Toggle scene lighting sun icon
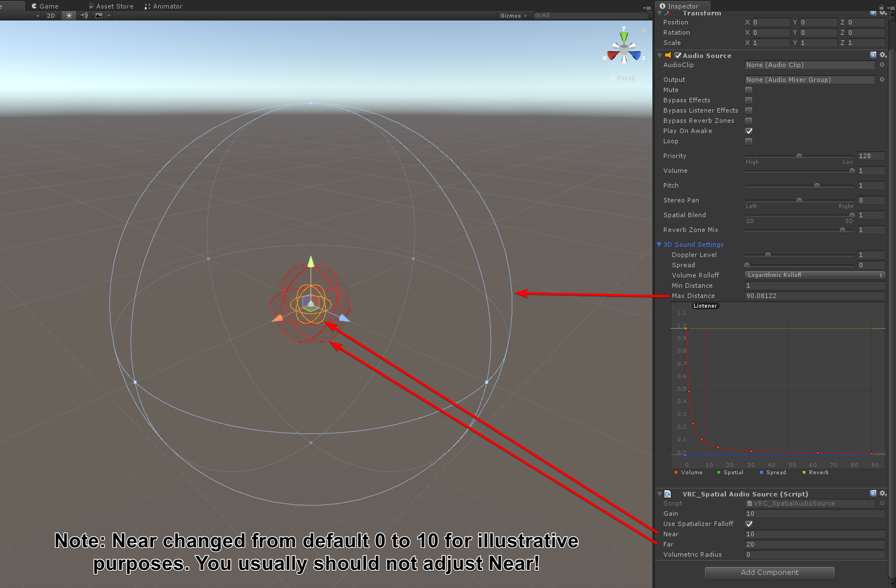The height and width of the screenshot is (588, 896). [69, 15]
